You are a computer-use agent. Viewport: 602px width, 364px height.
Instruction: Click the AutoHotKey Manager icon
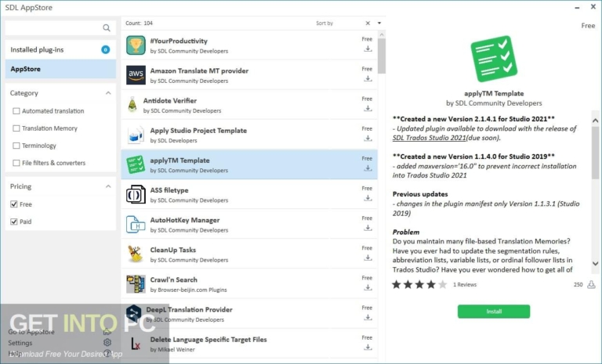[136, 225]
